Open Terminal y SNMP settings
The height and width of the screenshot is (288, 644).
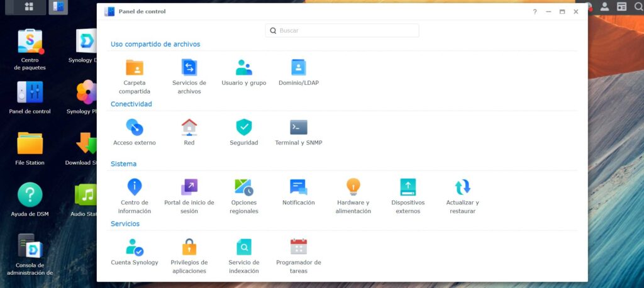[x=299, y=132]
